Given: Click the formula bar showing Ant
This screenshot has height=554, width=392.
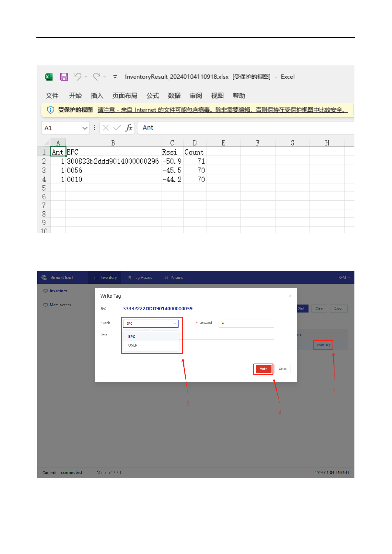Looking at the screenshot, I should pos(246,128).
